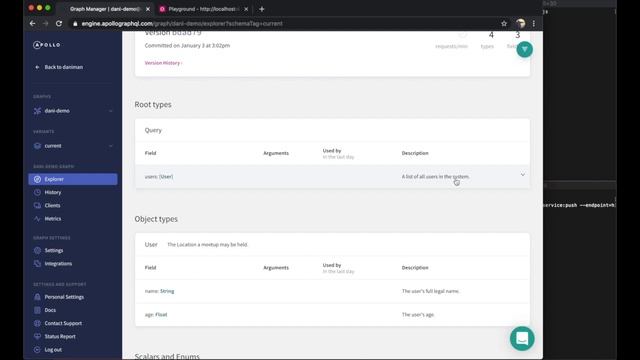Image resolution: width=640 pixels, height=360 pixels.
Task: Click 'A list of all users in the system.'
Action: [436, 177]
